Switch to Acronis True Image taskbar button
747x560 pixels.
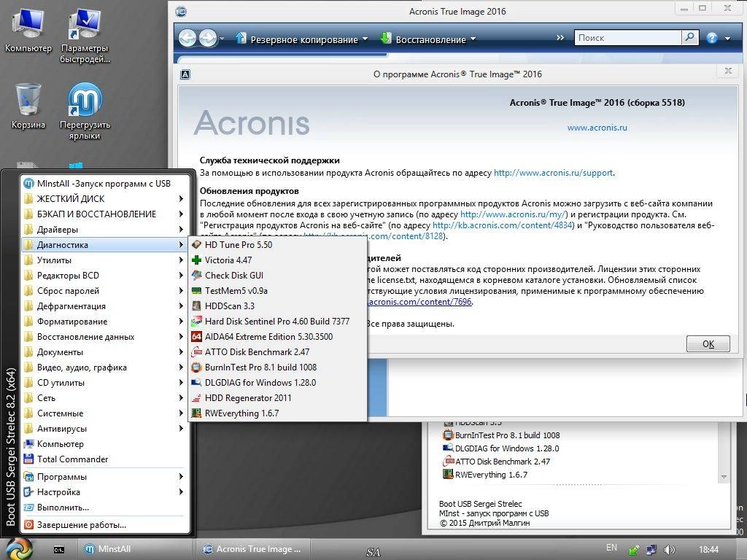click(x=252, y=549)
